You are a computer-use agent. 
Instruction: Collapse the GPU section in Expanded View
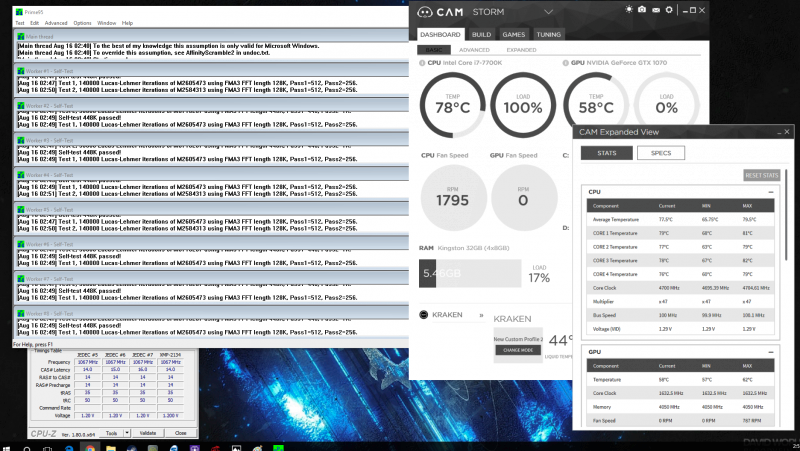(771, 352)
